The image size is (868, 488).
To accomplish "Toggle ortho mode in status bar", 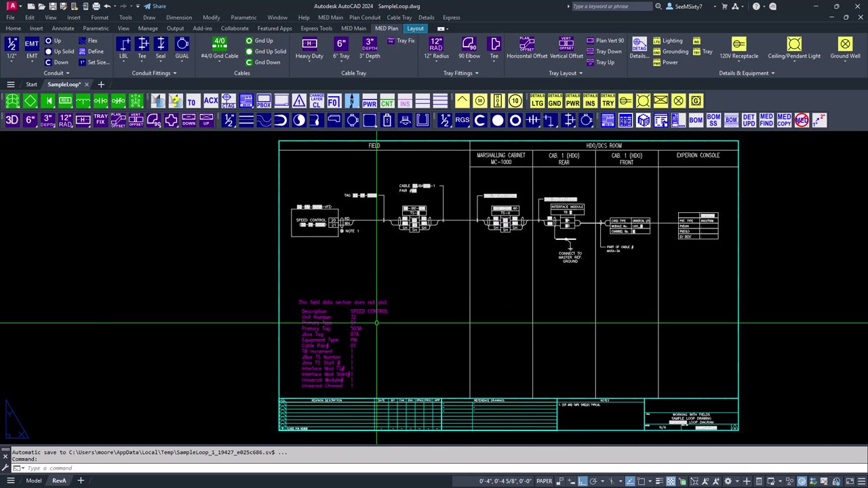I will pos(582,481).
